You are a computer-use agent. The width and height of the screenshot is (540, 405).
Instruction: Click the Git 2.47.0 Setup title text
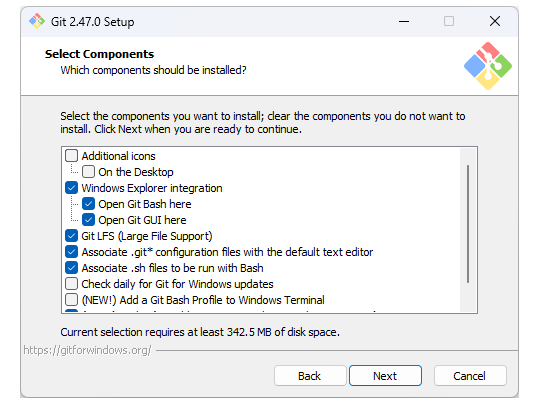pyautogui.click(x=92, y=22)
